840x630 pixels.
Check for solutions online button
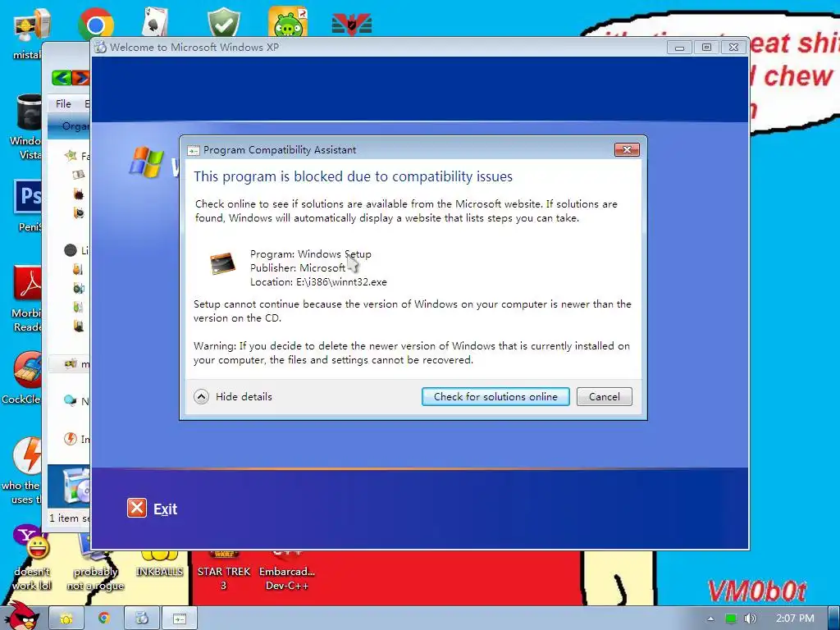point(495,396)
